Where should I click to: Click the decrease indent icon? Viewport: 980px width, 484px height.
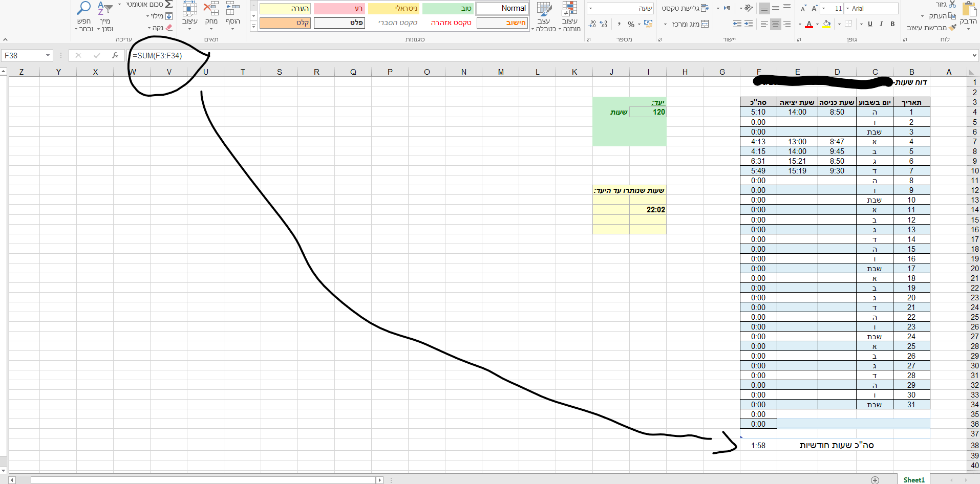[x=748, y=24]
